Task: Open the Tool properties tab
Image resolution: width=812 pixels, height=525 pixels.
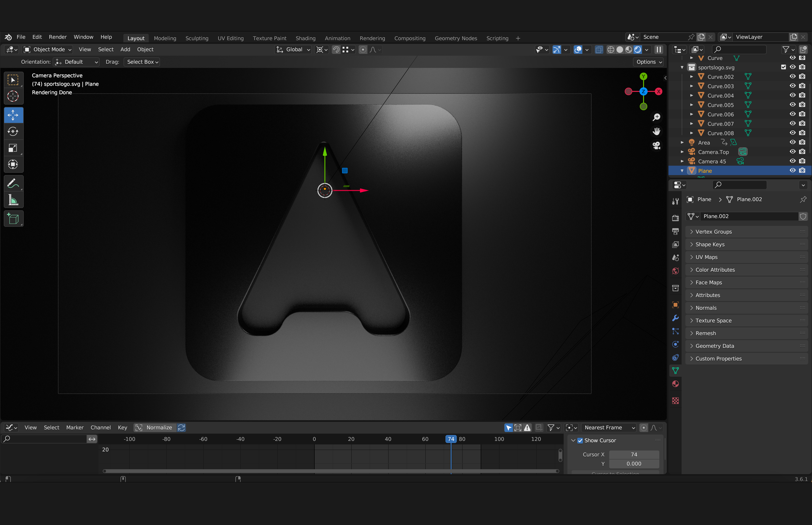Action: pos(675,201)
